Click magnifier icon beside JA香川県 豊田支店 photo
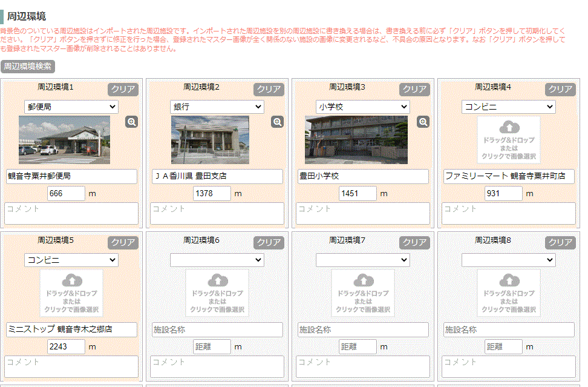This screenshot has width=588, height=387. point(277,122)
